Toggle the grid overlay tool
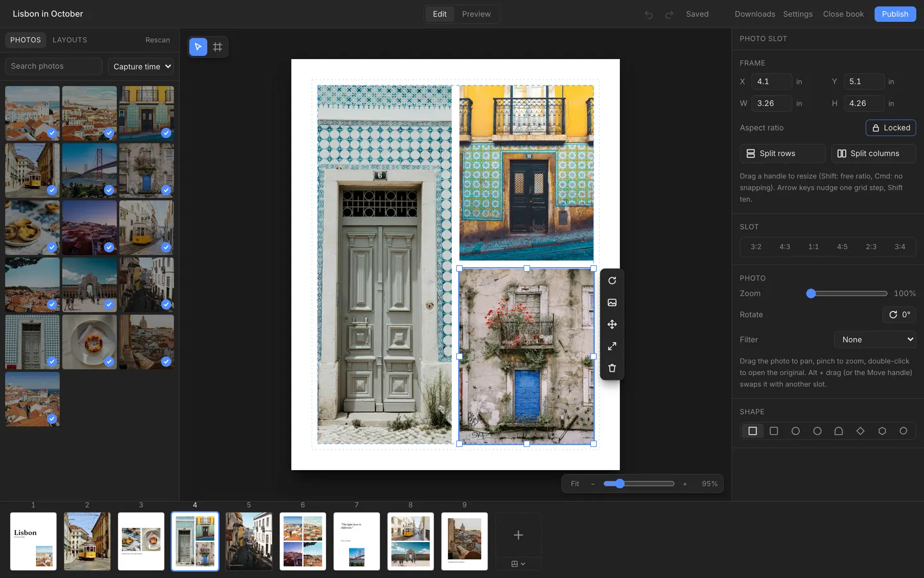924x578 pixels. point(218,47)
